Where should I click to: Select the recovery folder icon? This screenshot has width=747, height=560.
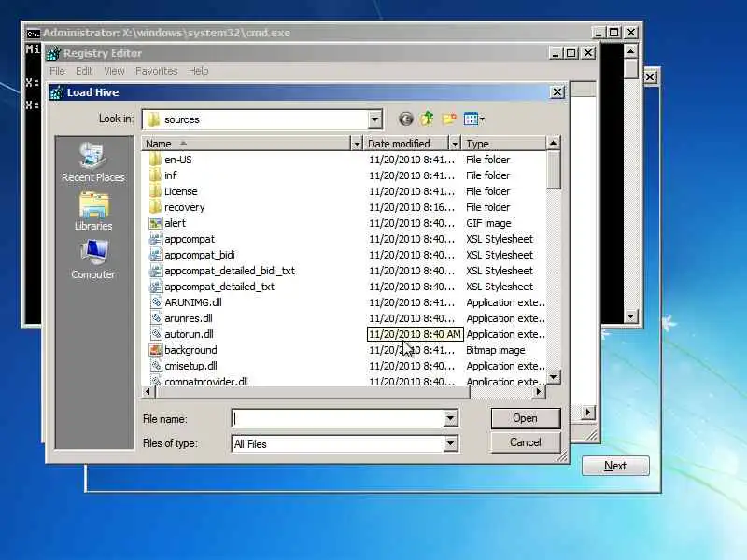tap(155, 207)
